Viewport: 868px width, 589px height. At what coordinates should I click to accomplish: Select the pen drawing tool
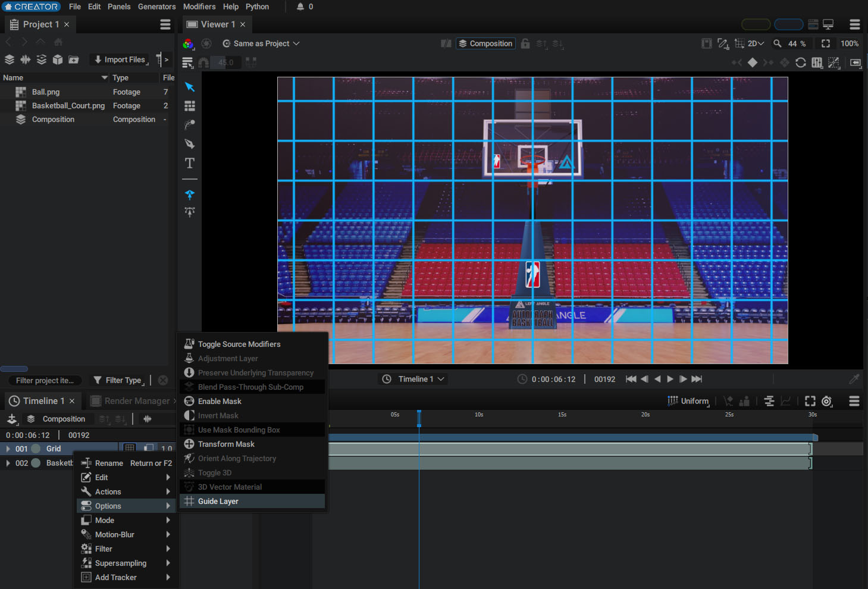click(x=190, y=144)
